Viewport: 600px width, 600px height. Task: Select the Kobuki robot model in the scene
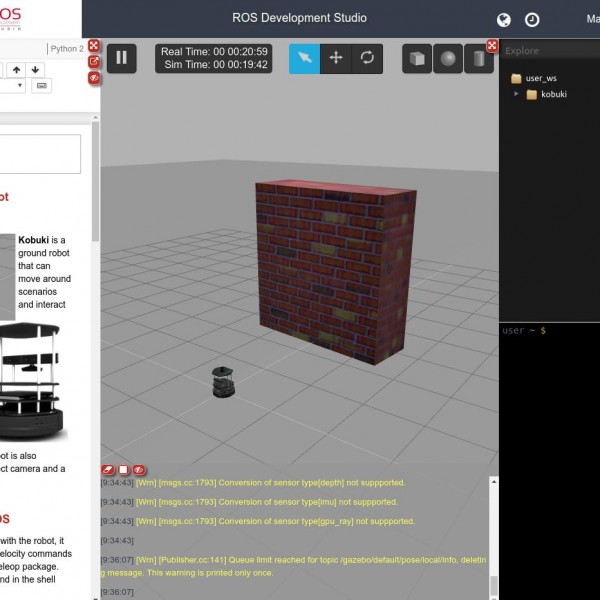pyautogui.click(x=223, y=382)
